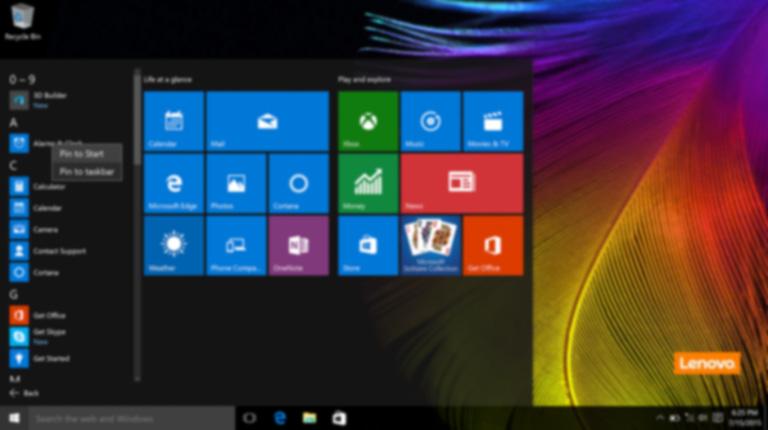The height and width of the screenshot is (430, 768).
Task: Select the letter G section header
Action: [x=13, y=294]
